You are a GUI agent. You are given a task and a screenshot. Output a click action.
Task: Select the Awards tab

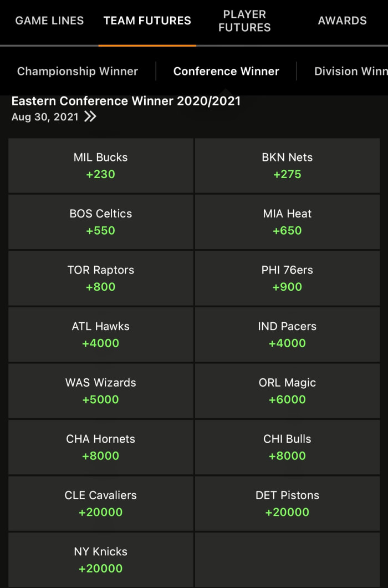click(x=342, y=21)
